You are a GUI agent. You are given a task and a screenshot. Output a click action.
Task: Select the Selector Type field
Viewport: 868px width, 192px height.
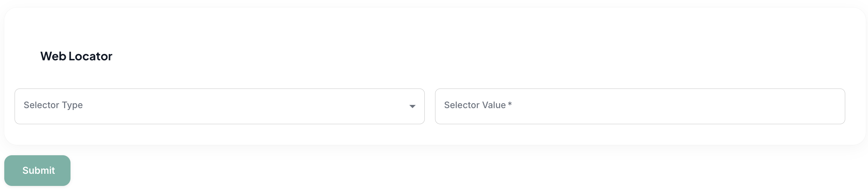pos(219,106)
